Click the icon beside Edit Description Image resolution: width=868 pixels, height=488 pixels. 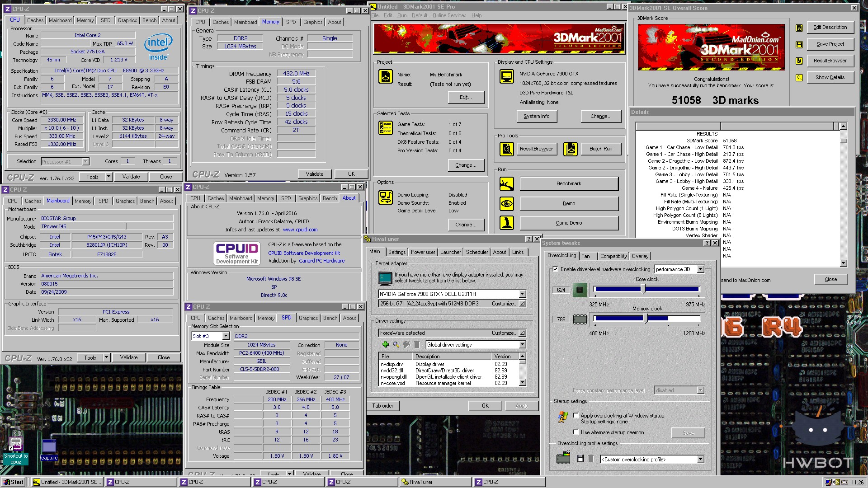point(799,28)
